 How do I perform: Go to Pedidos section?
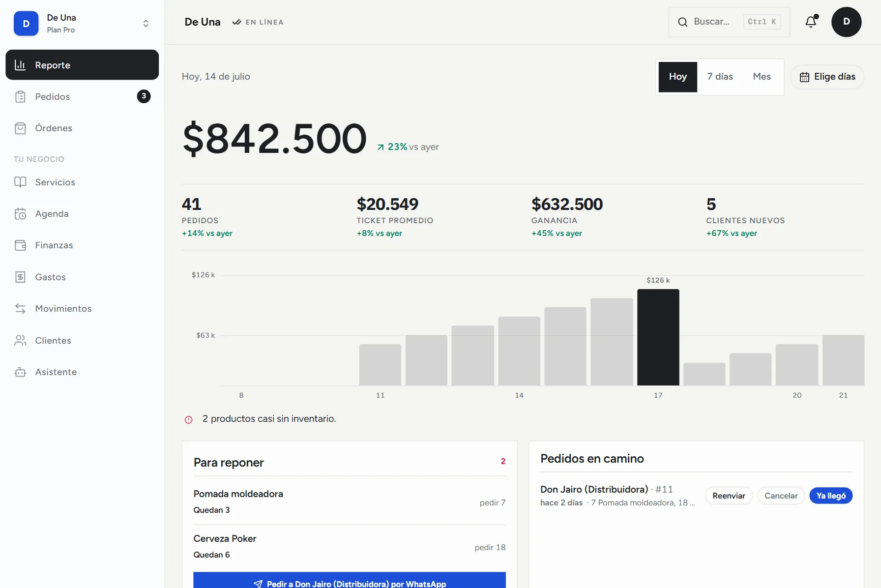tap(82, 96)
